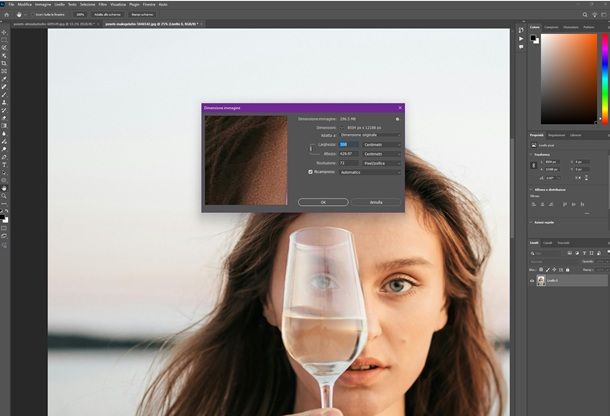
Task: Click the Home icon in options bar
Action: (x=7, y=15)
